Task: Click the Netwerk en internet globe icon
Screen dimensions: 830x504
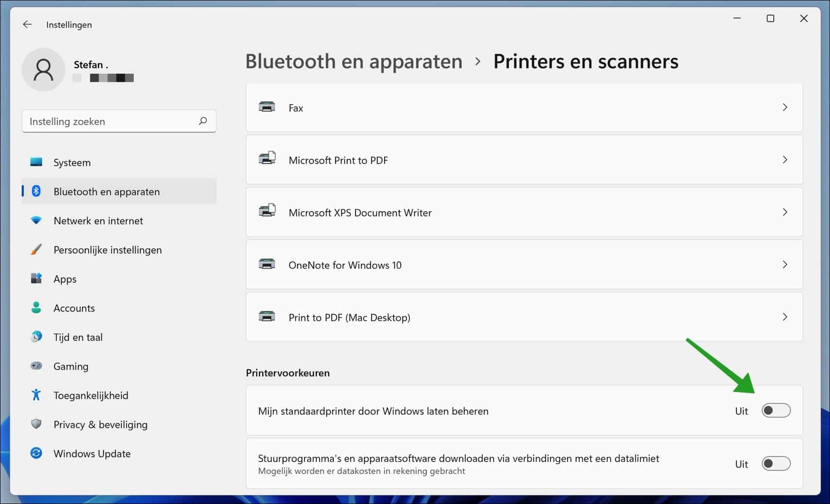Action: 36,220
